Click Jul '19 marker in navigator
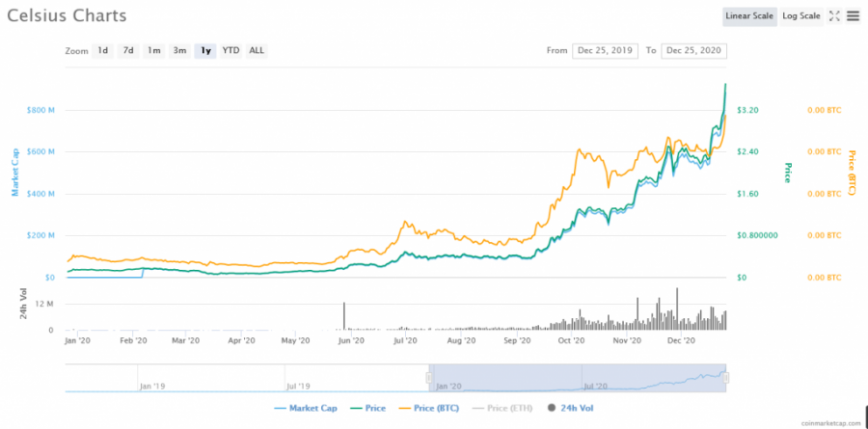The image size is (868, 429). tap(298, 386)
